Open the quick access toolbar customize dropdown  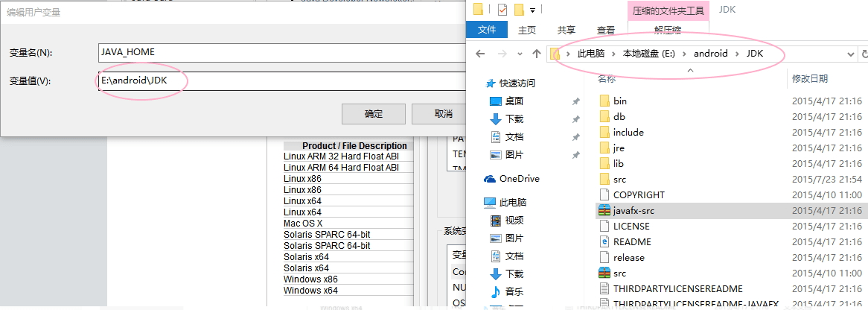coord(534,10)
